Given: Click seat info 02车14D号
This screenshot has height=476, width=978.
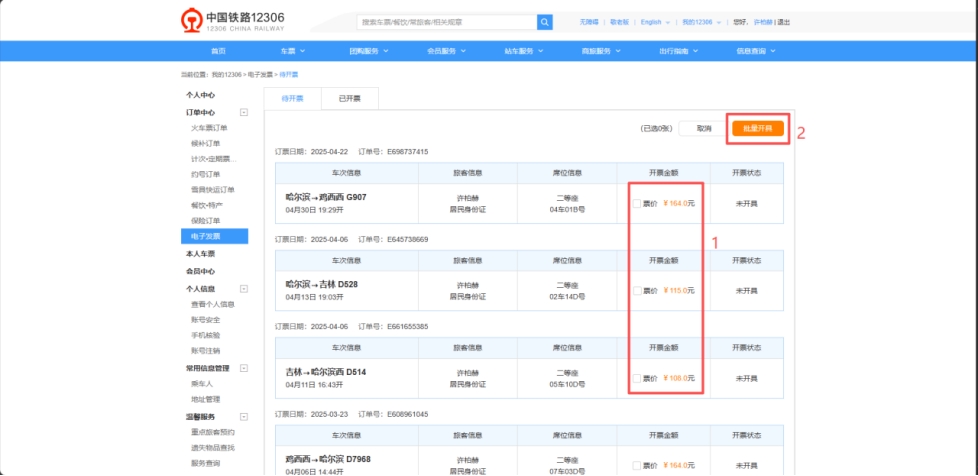Looking at the screenshot, I should click(x=567, y=297).
